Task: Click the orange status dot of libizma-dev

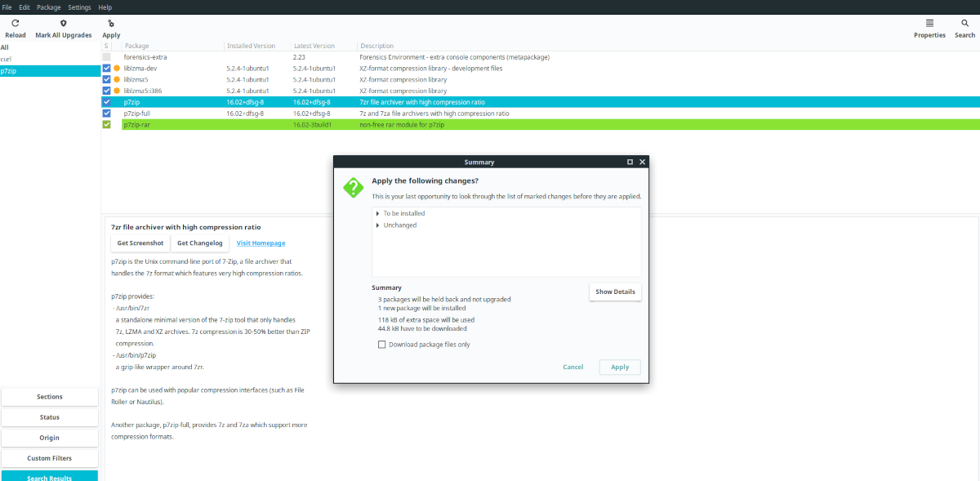Action: pos(117,69)
